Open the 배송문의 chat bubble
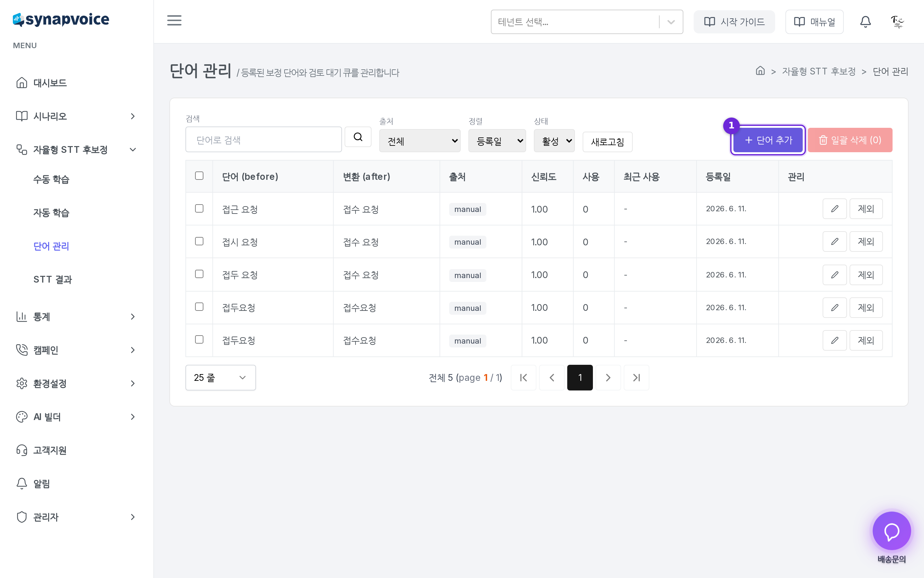Screen dimensions: 924x578 (892, 531)
